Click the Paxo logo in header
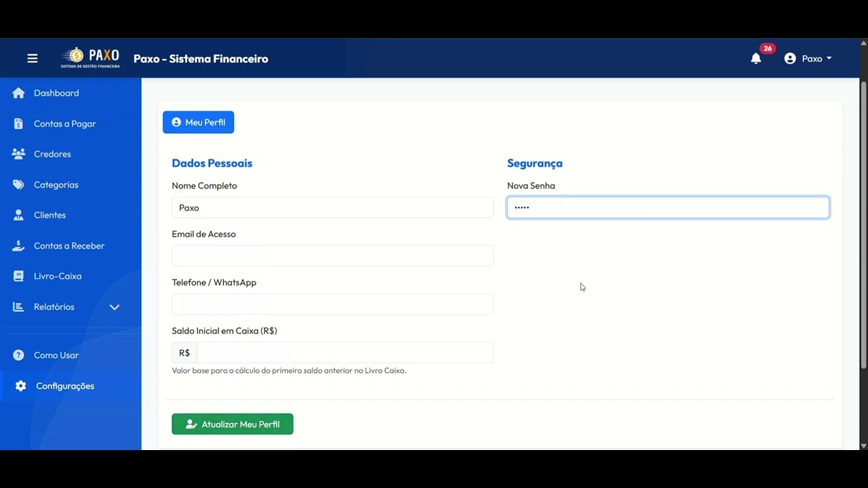The width and height of the screenshot is (868, 488). point(90,58)
